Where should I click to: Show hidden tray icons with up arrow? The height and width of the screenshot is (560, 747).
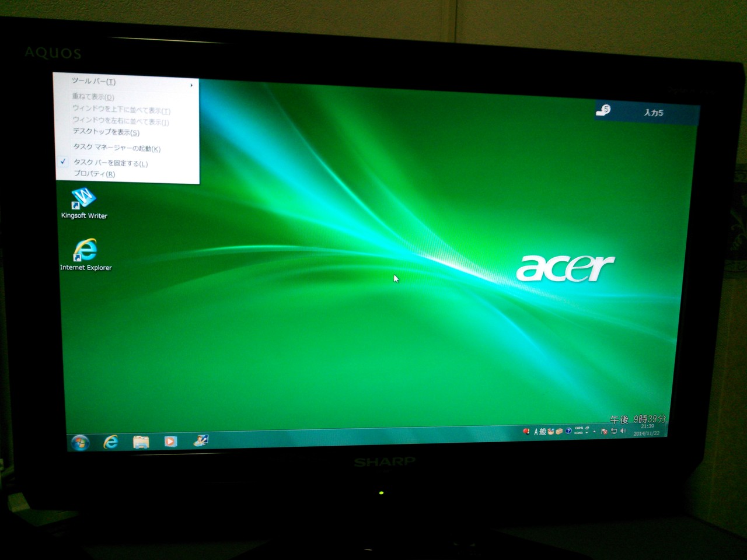[x=594, y=432]
